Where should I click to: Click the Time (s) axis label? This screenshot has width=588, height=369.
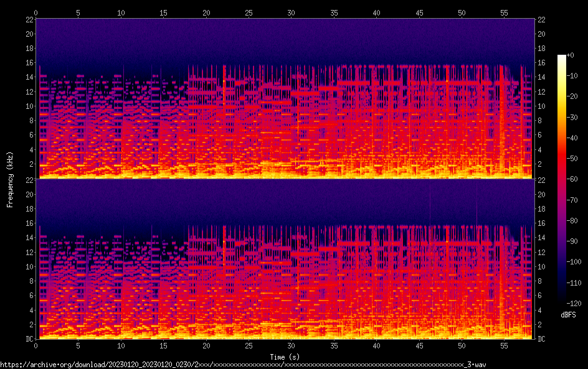point(285,357)
